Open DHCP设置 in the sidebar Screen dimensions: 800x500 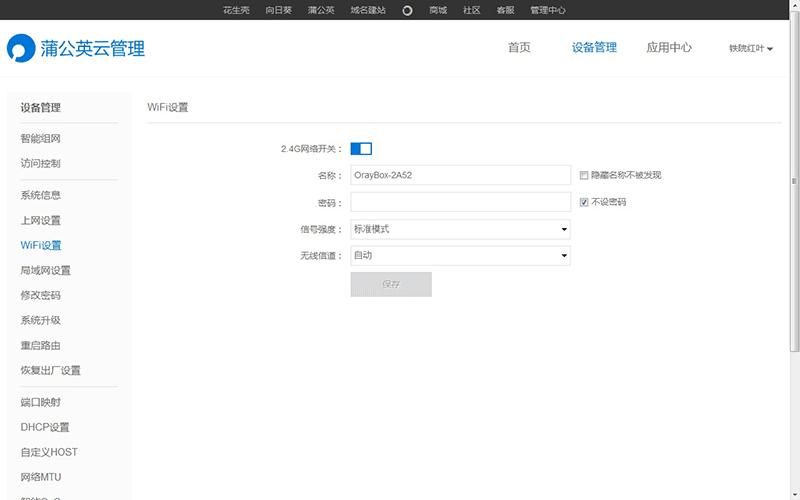45,427
